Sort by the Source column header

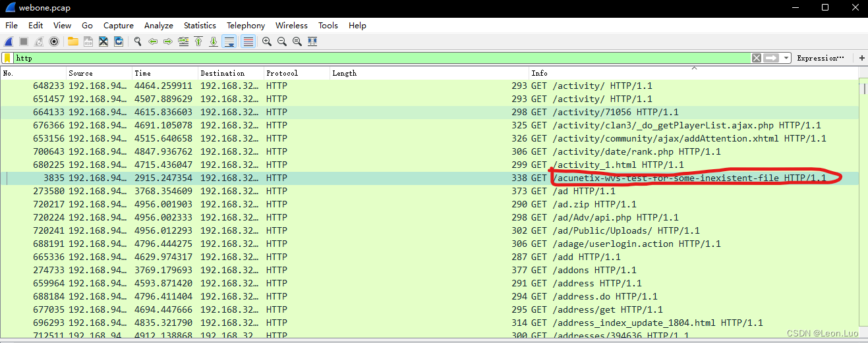pyautogui.click(x=99, y=73)
